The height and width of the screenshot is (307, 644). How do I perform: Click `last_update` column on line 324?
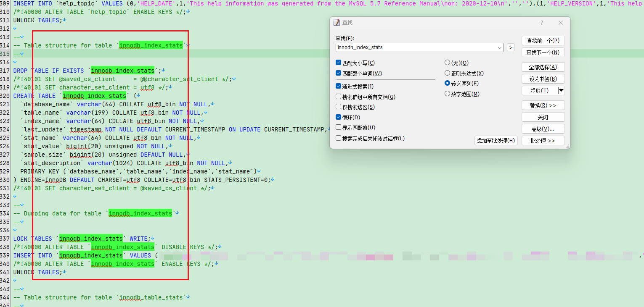coord(43,129)
